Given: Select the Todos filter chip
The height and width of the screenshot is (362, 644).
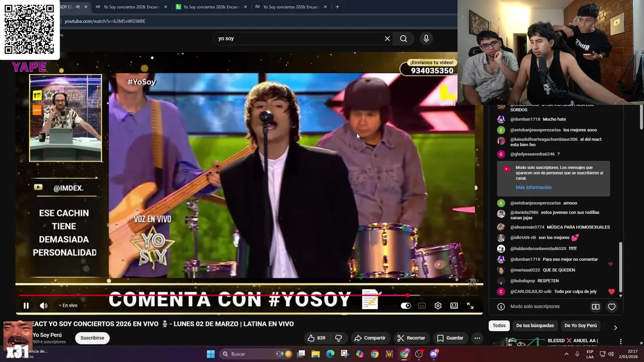Looking at the screenshot, I should [x=499, y=326].
